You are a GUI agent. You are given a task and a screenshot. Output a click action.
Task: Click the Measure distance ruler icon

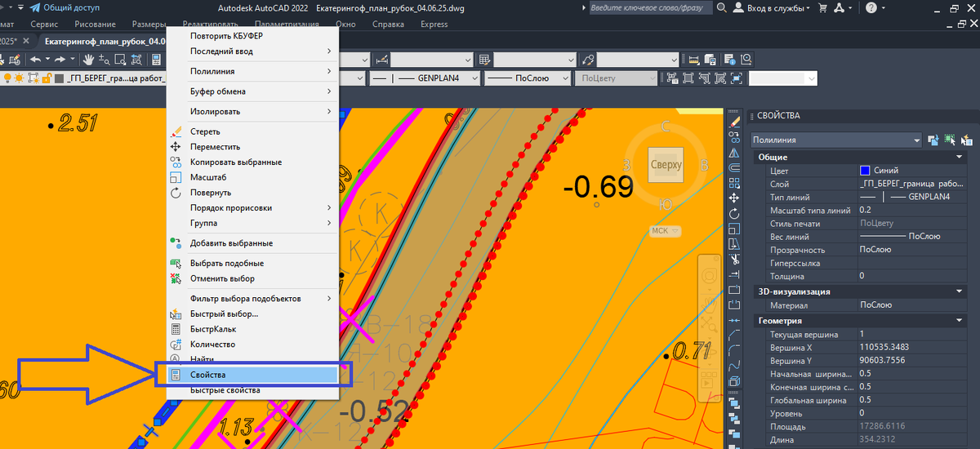point(694,59)
